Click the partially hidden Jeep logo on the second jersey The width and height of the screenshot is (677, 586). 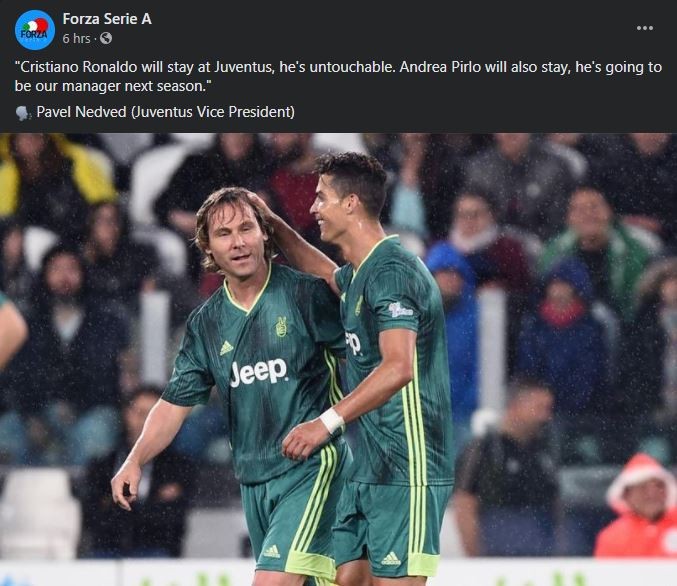(x=353, y=343)
